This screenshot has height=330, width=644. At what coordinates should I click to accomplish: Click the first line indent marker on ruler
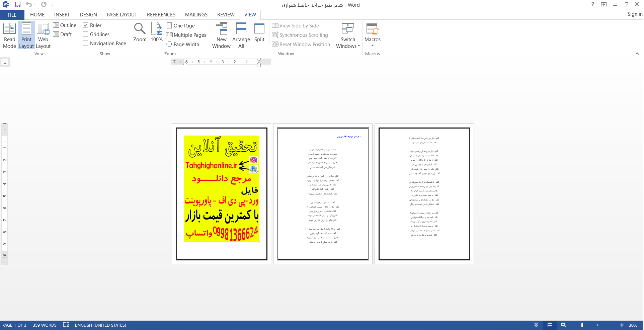259,60
